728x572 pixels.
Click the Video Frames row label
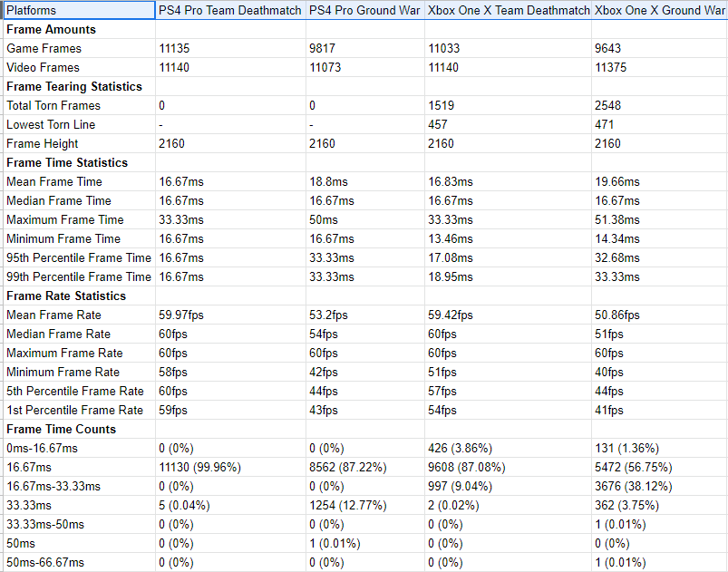(x=43, y=67)
